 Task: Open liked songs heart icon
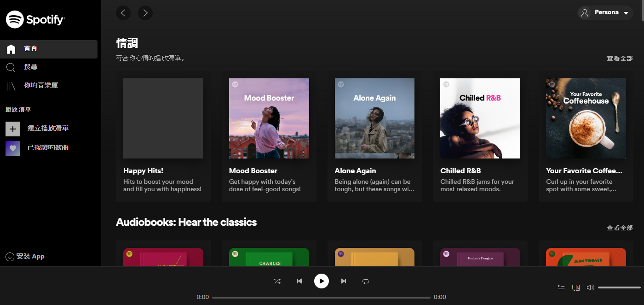click(x=13, y=148)
